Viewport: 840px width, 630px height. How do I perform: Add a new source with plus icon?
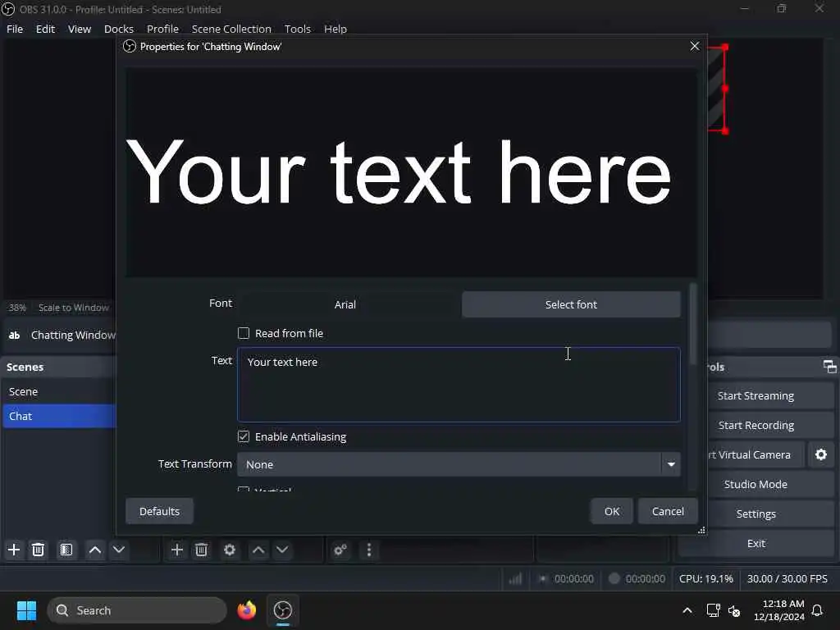tap(177, 550)
